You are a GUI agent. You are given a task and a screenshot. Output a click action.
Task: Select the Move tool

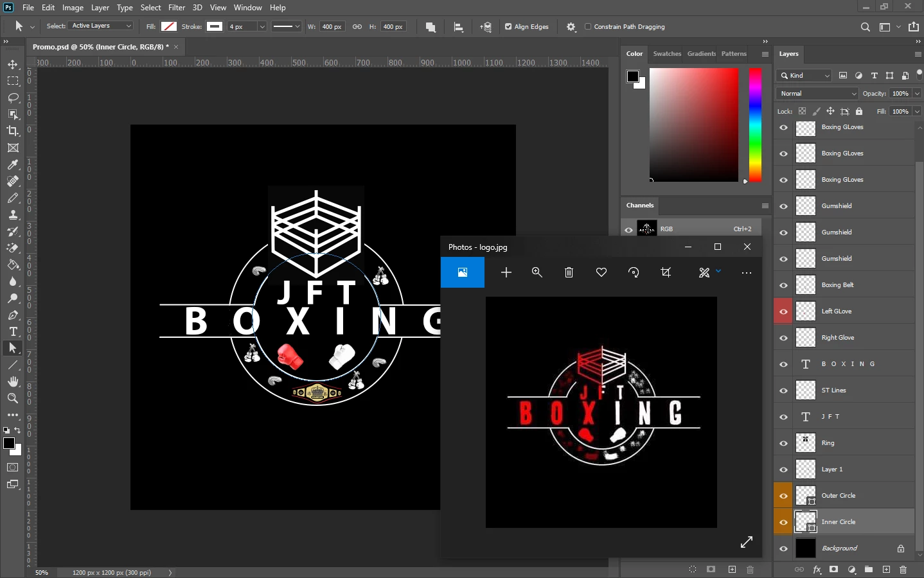point(13,64)
